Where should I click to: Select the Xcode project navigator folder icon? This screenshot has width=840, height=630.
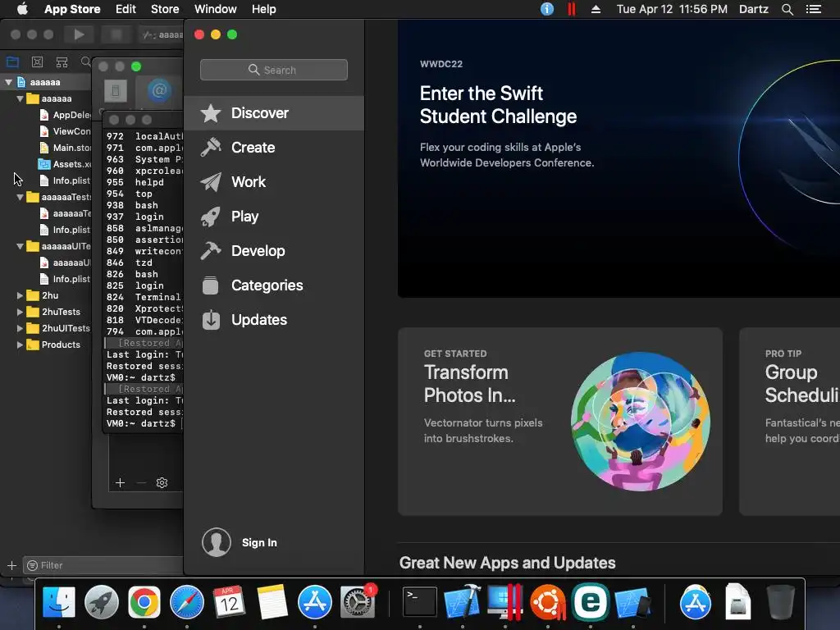coord(12,62)
